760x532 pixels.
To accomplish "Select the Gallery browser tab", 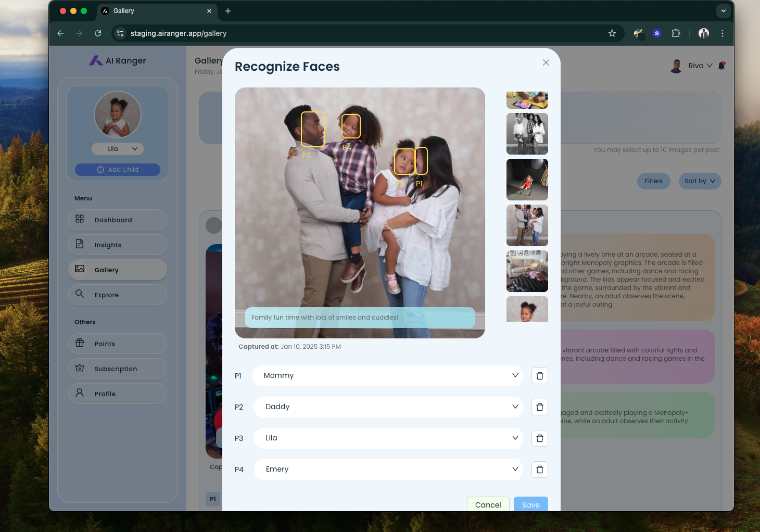I will [156, 11].
